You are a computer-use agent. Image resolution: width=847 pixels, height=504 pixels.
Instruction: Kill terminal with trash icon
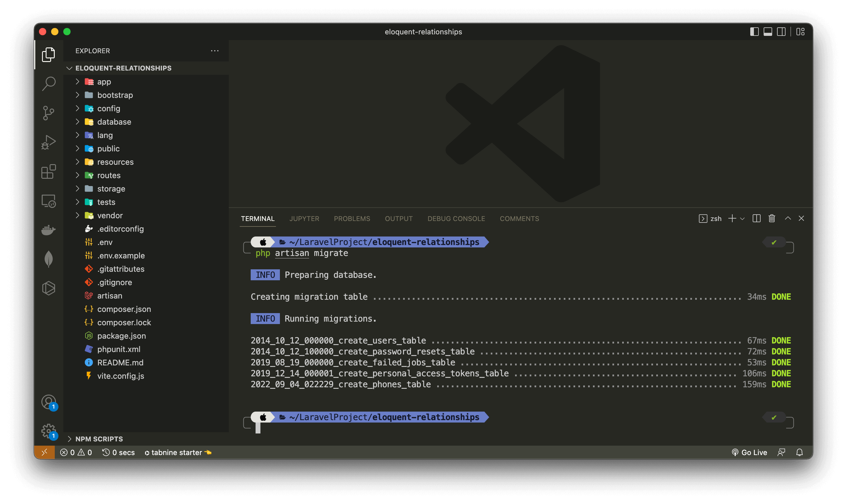[772, 218]
